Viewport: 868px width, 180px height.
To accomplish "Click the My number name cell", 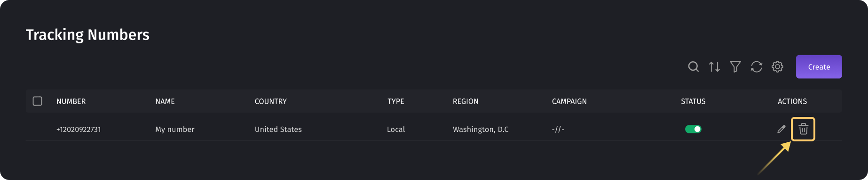I will (175, 129).
